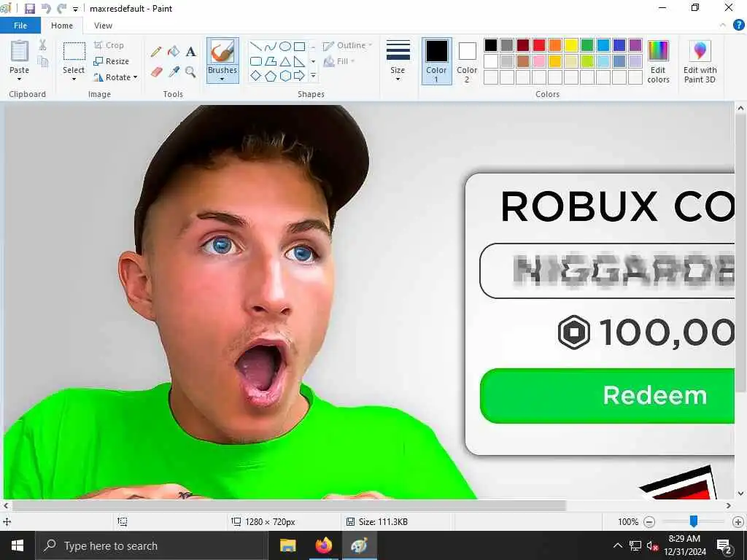Switch to the Home tab
Viewport: 747px width, 560px height.
tap(62, 26)
